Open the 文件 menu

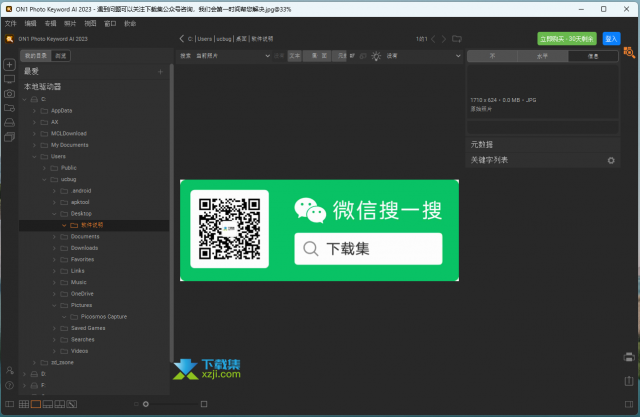pos(11,24)
